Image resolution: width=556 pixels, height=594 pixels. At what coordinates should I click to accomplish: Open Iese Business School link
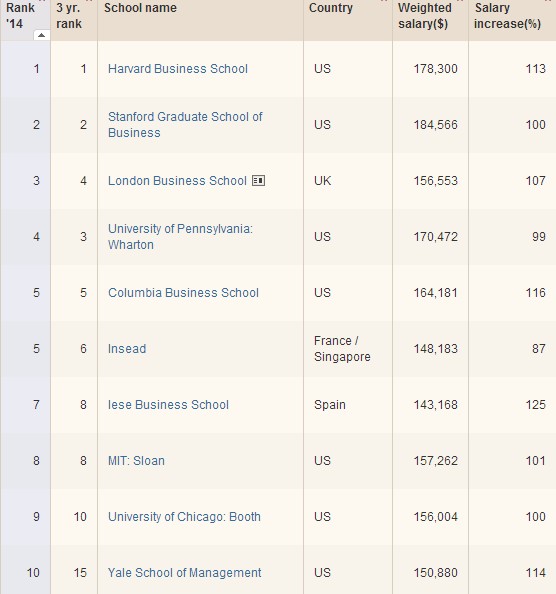(168, 405)
